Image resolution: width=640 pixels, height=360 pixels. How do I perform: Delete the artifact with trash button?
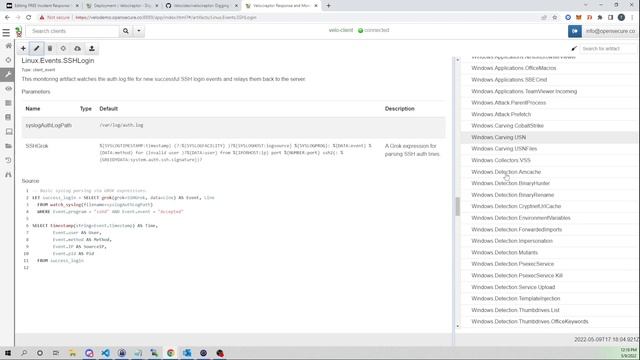[50, 49]
